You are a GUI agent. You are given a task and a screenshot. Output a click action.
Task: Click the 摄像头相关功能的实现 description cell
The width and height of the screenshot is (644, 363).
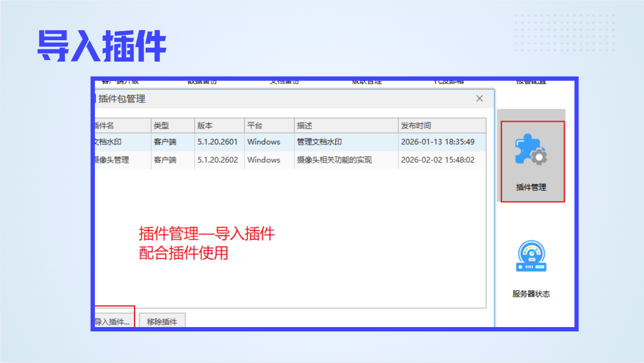(x=334, y=160)
